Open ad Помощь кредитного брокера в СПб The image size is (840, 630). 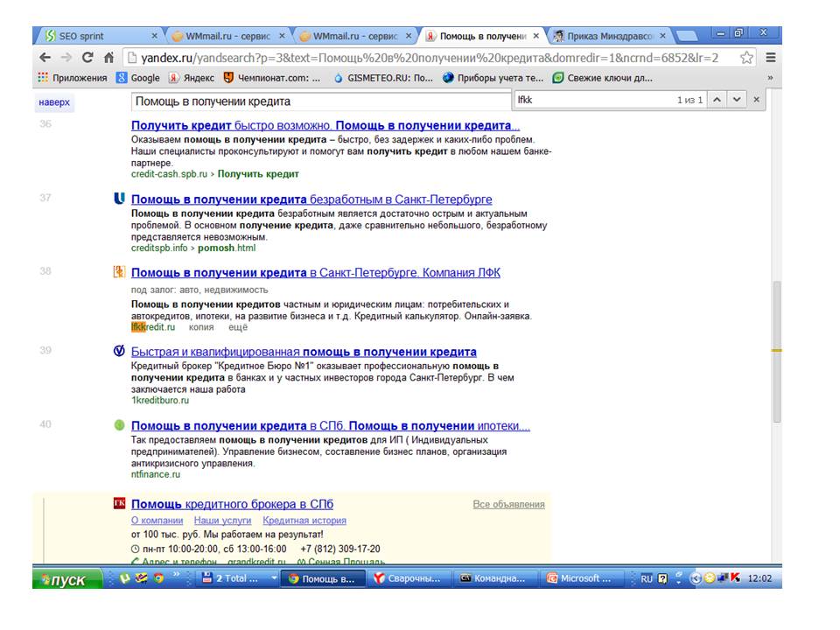(x=232, y=504)
